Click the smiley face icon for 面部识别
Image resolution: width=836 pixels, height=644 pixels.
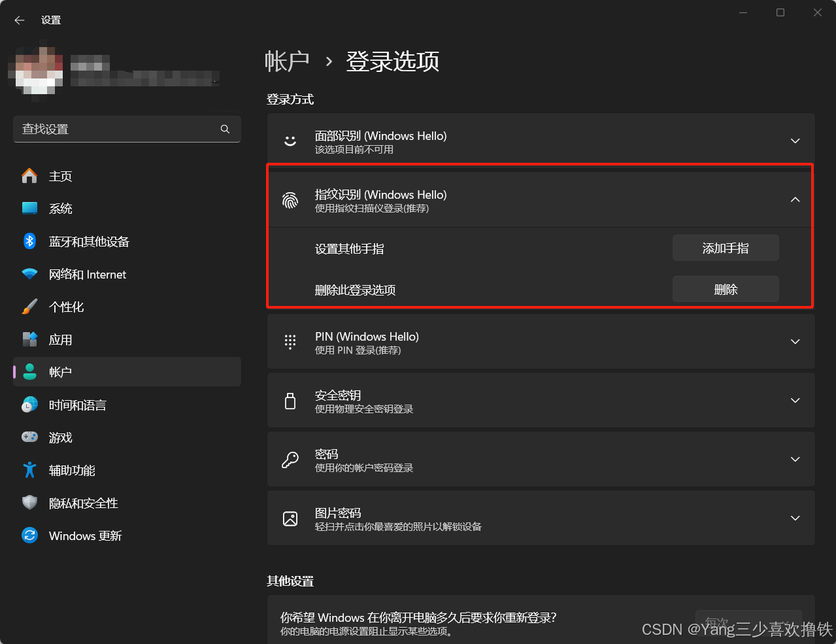coord(290,141)
